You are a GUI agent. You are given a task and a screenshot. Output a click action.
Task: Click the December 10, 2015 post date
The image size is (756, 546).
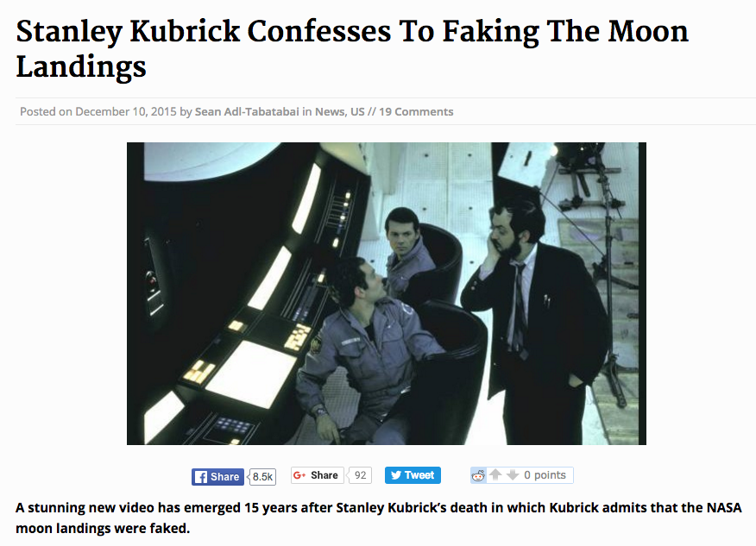click(x=126, y=112)
